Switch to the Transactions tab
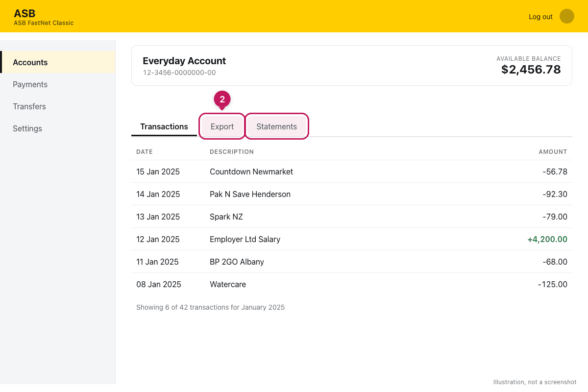This screenshot has height=392, width=588. coord(164,126)
